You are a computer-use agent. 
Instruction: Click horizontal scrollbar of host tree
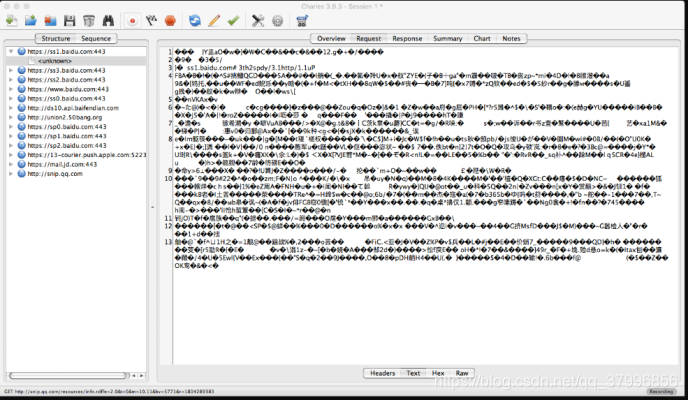tap(68, 376)
